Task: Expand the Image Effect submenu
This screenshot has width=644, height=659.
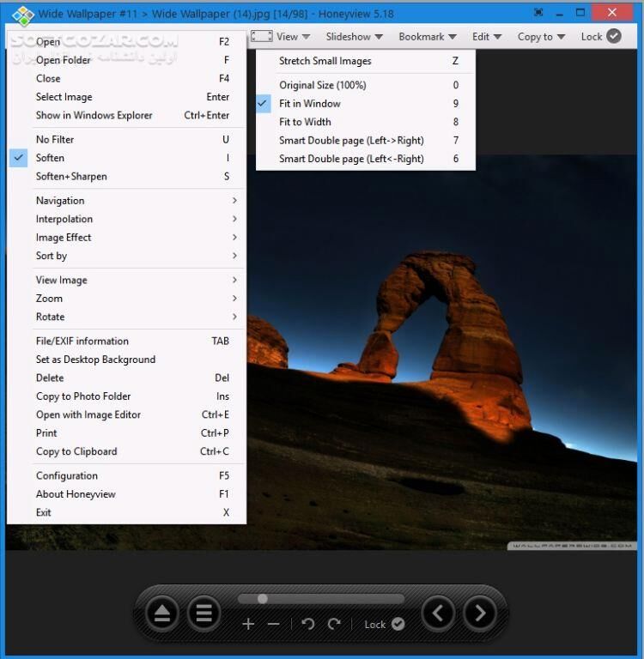Action: click(x=64, y=238)
